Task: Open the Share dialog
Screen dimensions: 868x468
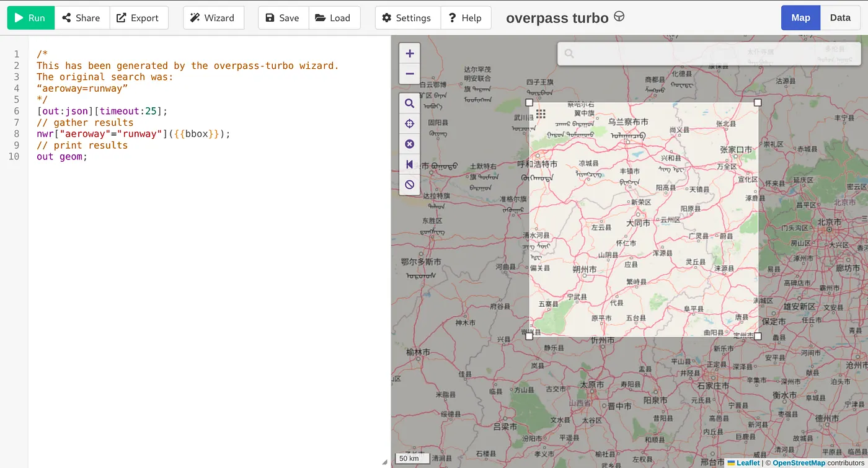Action: (82, 18)
